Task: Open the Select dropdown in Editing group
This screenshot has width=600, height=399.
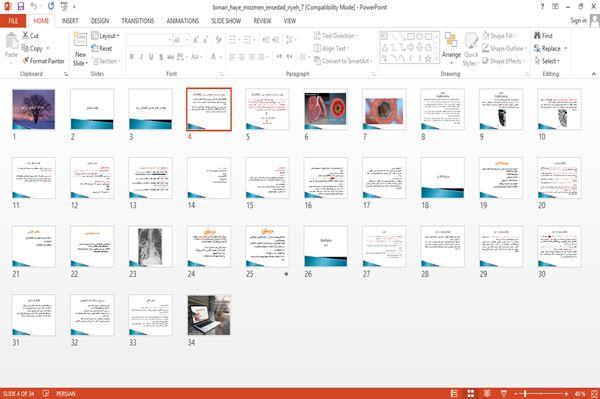Action: pos(547,61)
